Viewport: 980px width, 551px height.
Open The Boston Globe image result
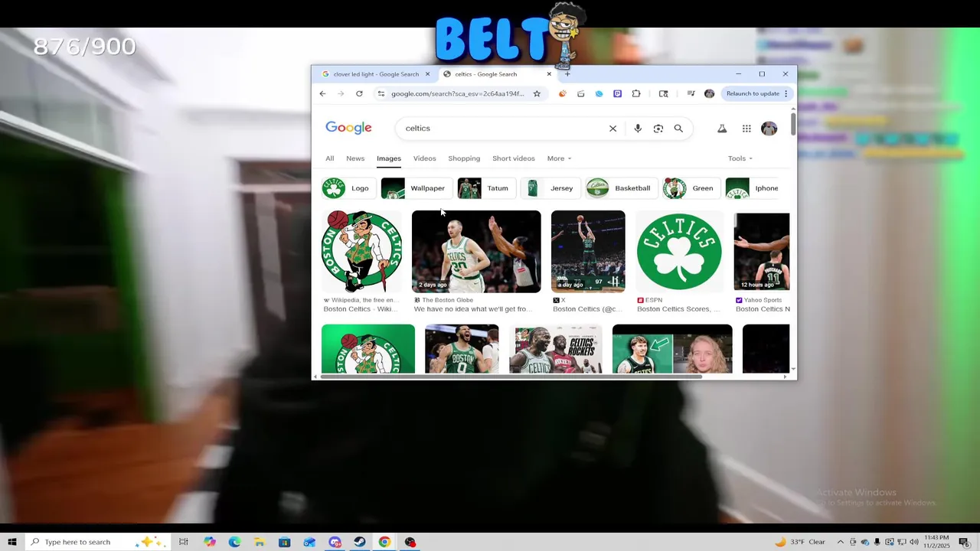coord(476,252)
